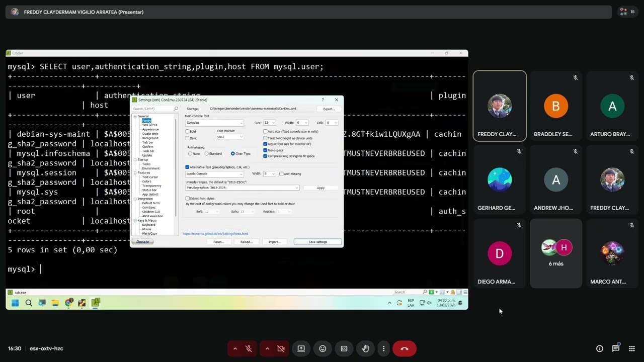Toggle Compress long strings to fit space
The height and width of the screenshot is (362, 644).
265,156
